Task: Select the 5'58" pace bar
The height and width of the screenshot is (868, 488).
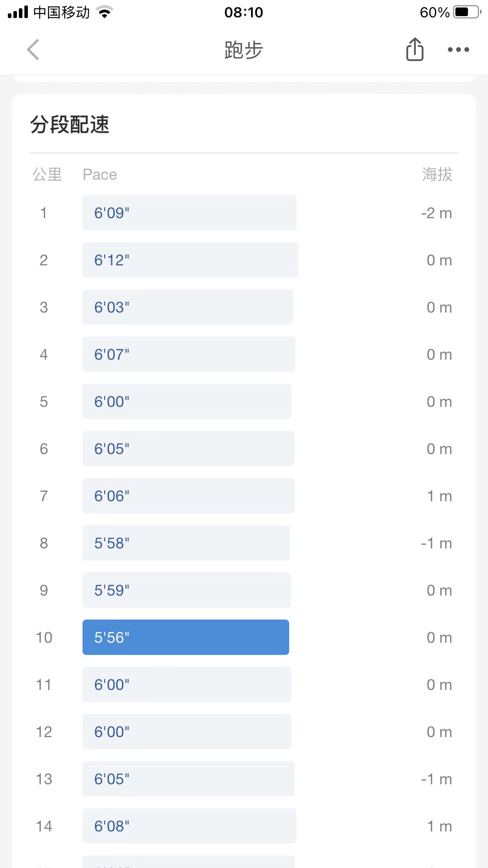Action: pyautogui.click(x=186, y=543)
